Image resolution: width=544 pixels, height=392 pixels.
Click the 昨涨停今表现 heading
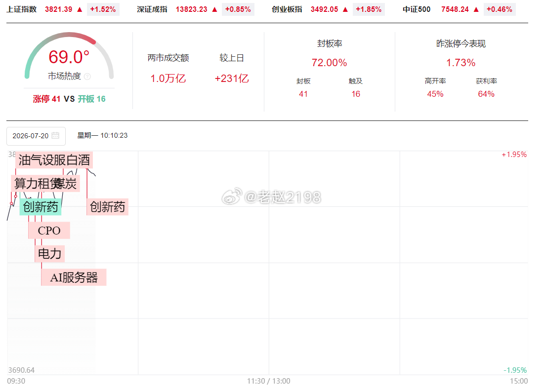(460, 43)
